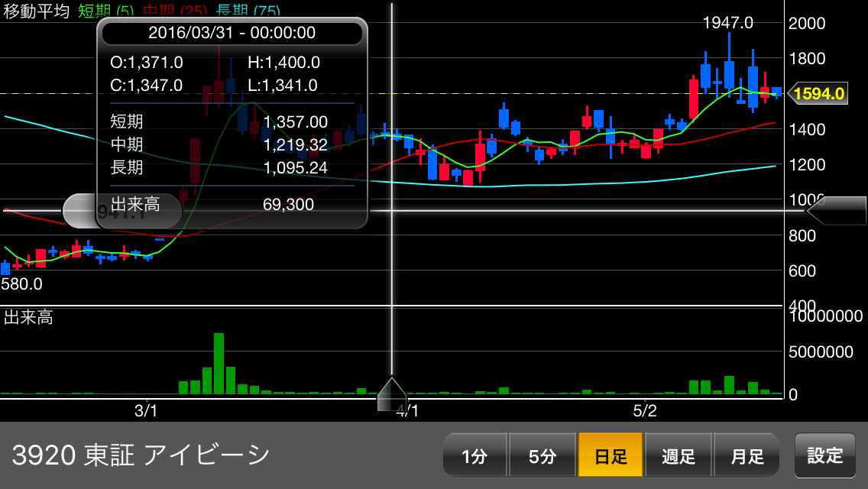This screenshot has height=489, width=868.
Task: Switch to the 1分 chart interval
Action: pos(474,456)
